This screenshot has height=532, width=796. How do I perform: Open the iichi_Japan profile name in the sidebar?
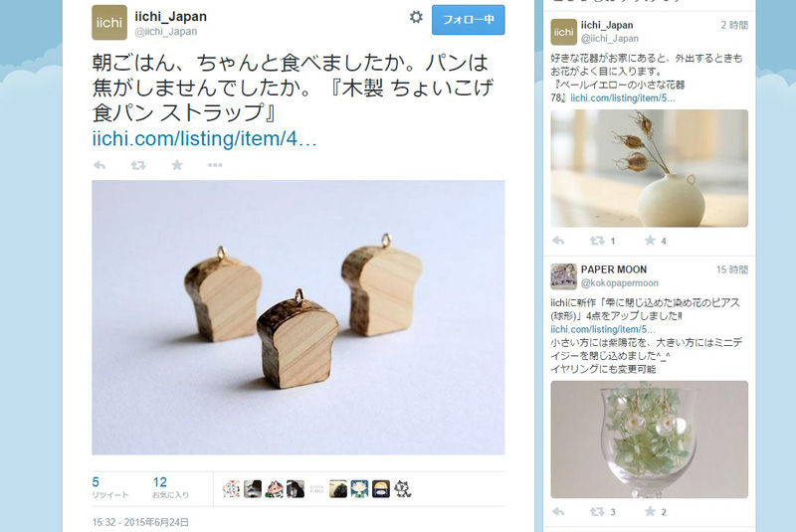click(x=607, y=25)
